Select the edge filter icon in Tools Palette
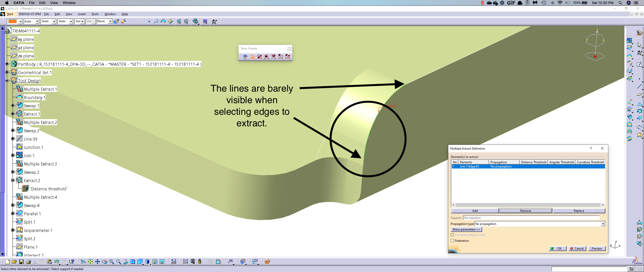This screenshot has width=644, height=272. tap(273, 57)
